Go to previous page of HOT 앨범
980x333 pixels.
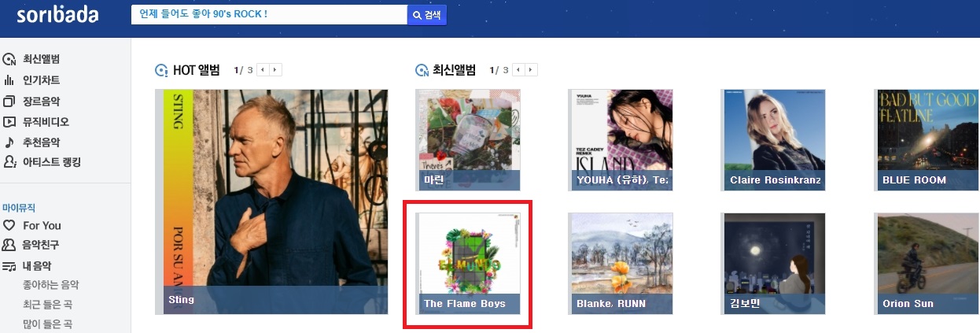click(x=263, y=70)
